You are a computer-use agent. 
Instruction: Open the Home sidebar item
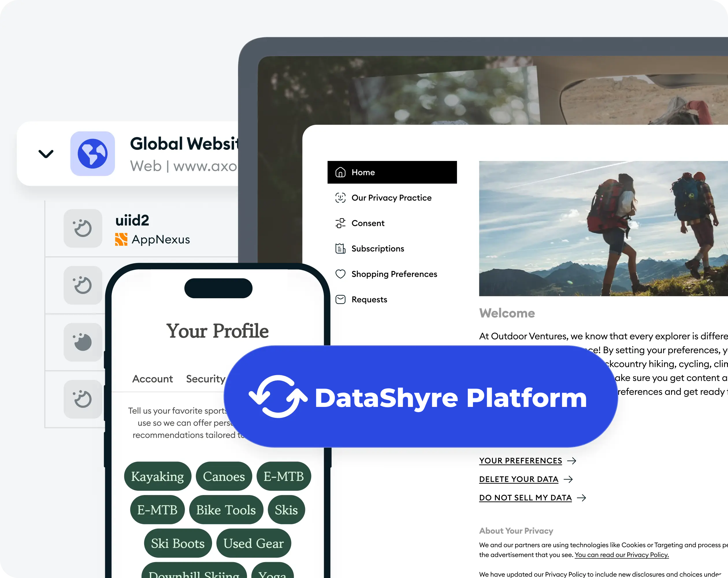coord(392,172)
